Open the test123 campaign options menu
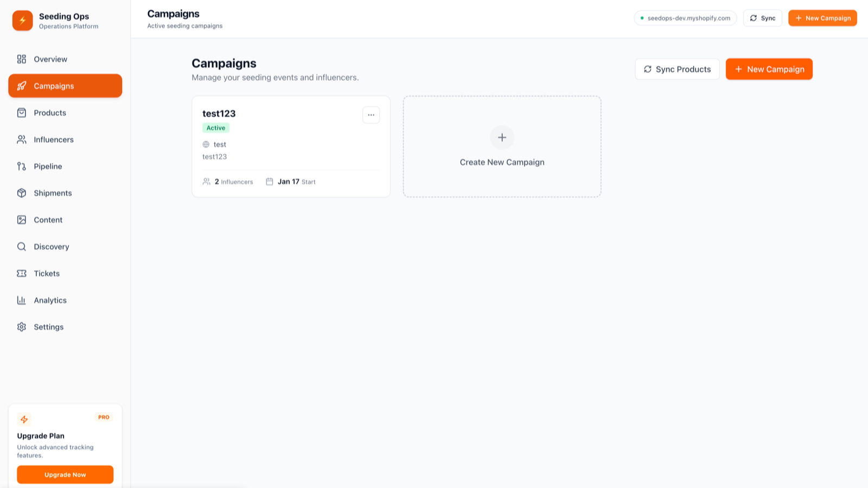This screenshot has height=488, width=868. coord(371,115)
